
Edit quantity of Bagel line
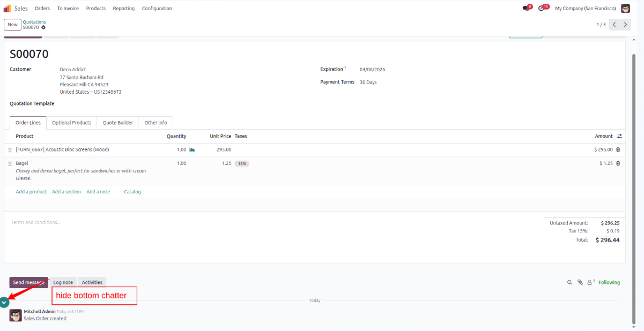click(182, 163)
